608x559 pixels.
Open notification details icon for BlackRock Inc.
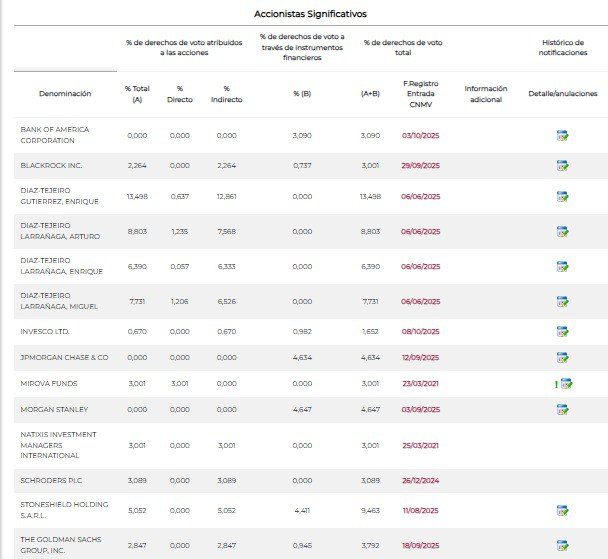pos(563,166)
